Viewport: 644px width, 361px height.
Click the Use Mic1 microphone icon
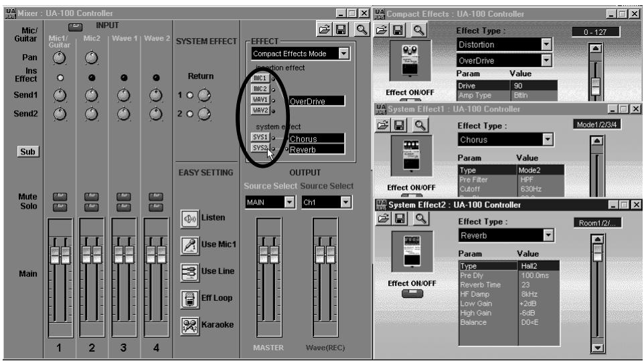coord(189,245)
